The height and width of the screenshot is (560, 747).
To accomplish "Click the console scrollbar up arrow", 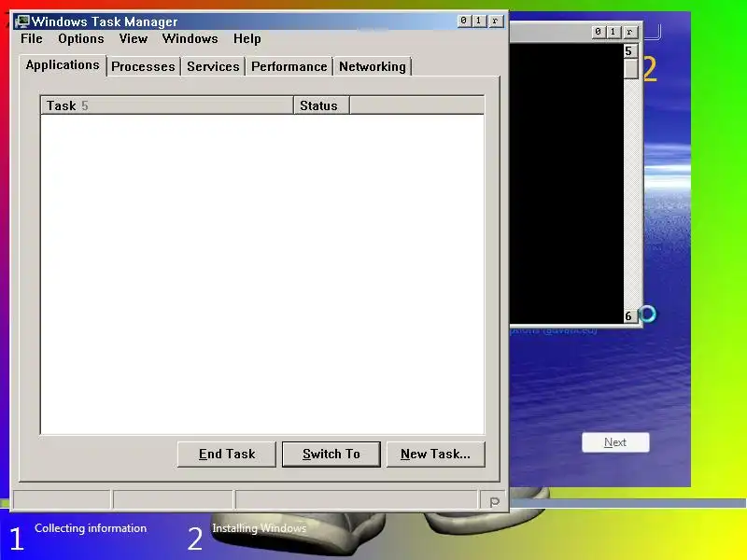I will 630,51.
